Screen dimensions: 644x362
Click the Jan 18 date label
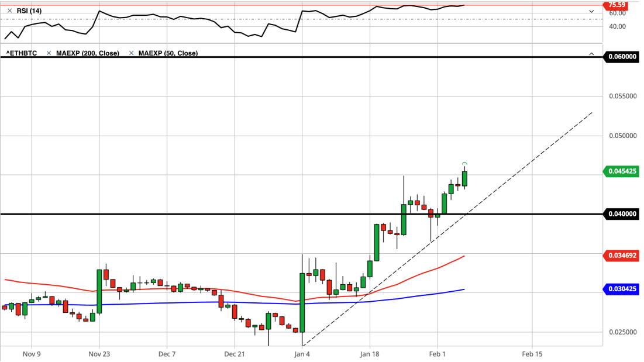click(370, 354)
